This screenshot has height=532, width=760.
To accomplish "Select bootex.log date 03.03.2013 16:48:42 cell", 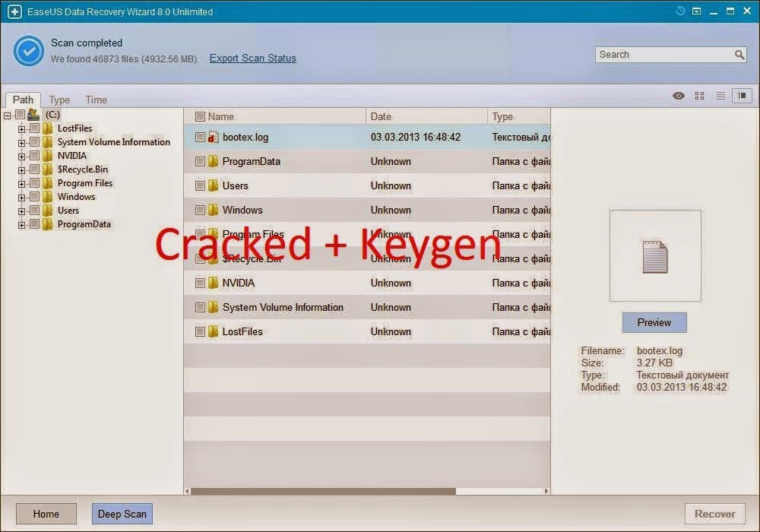I will pos(416,137).
